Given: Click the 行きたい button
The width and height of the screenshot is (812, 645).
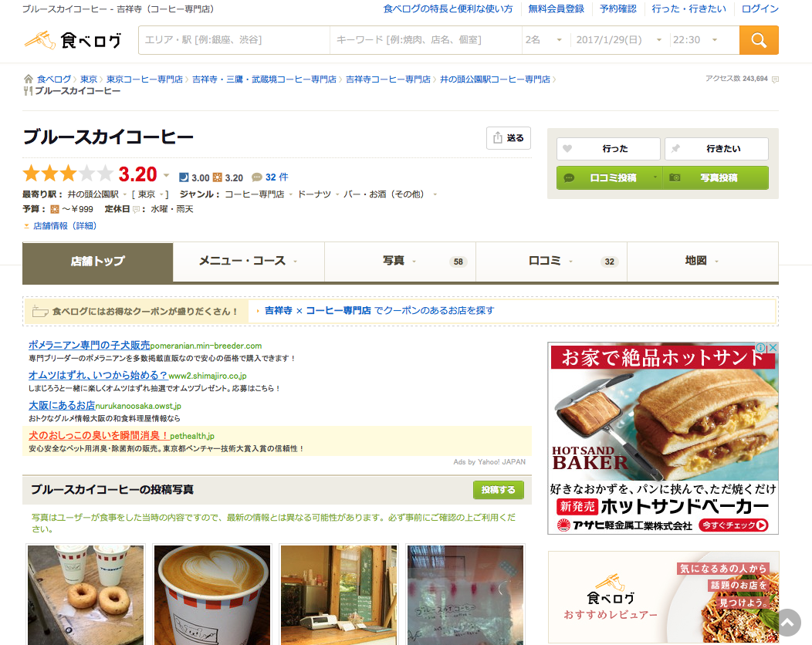Looking at the screenshot, I should point(717,149).
